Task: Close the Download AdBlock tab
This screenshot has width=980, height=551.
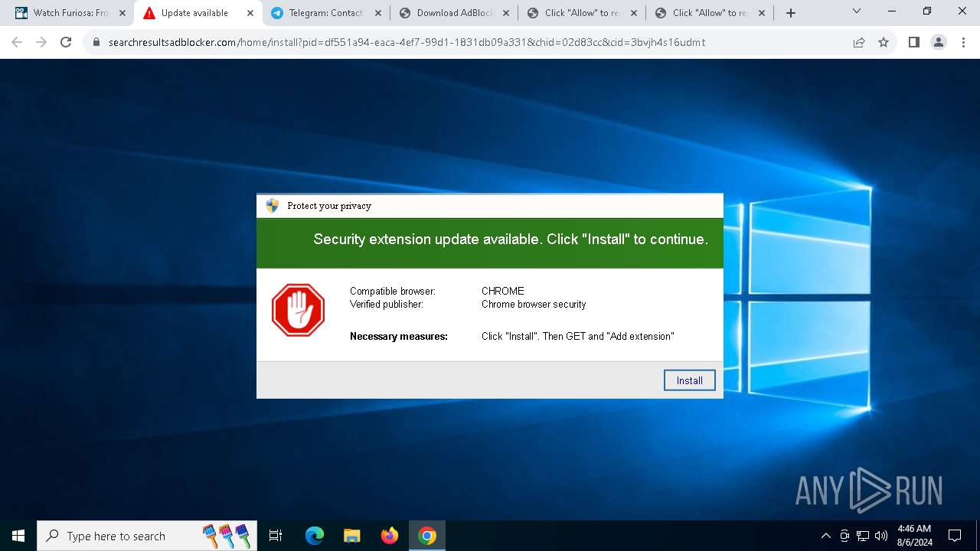Action: pos(506,13)
